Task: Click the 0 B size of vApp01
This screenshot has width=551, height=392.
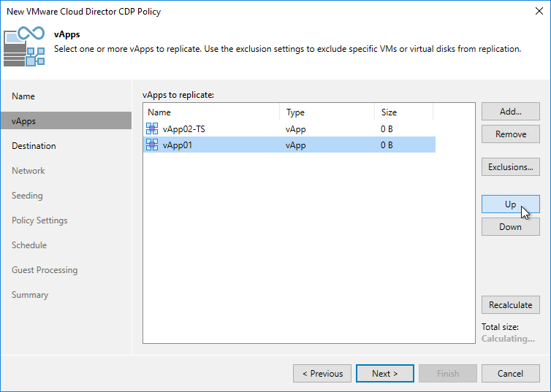Action: (x=387, y=145)
